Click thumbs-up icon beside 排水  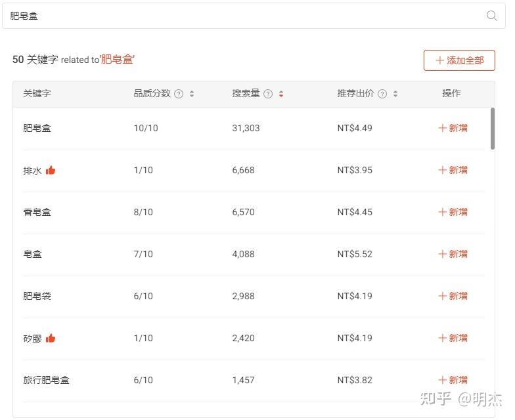tap(51, 171)
